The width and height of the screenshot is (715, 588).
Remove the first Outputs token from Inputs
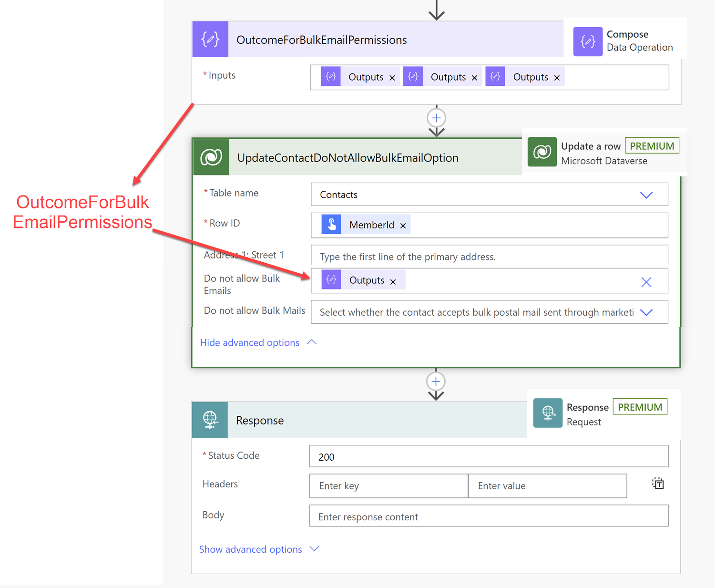pos(392,77)
